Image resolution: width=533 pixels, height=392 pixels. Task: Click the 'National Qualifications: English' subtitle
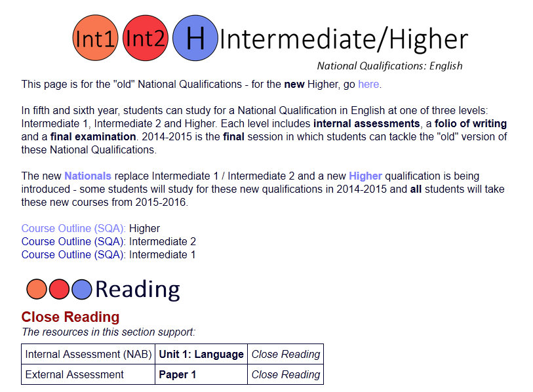coord(389,66)
